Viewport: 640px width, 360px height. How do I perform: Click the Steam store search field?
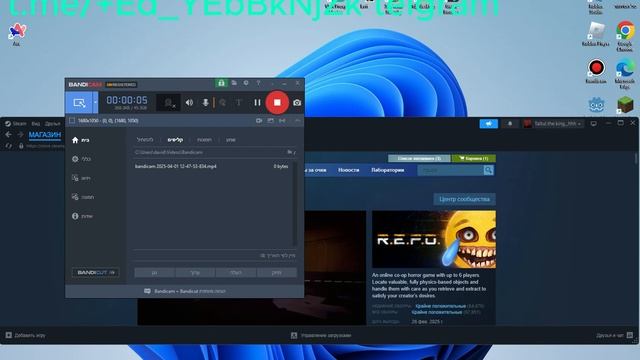[x=450, y=170]
